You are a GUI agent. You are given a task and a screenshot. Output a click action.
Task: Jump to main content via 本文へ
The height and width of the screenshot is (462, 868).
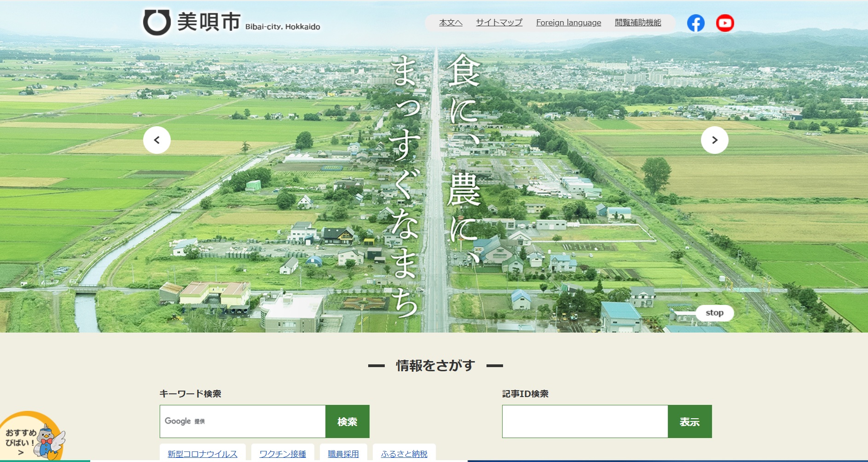pos(450,22)
